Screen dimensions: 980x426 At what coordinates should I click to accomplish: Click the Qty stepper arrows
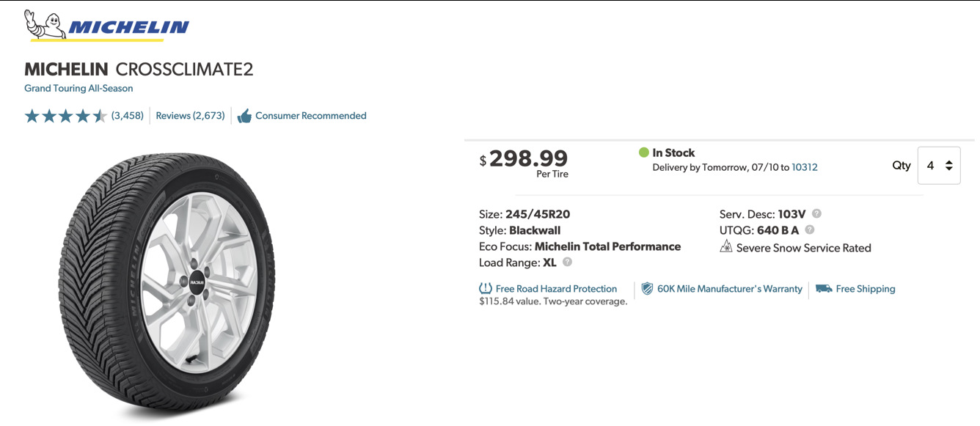(948, 166)
